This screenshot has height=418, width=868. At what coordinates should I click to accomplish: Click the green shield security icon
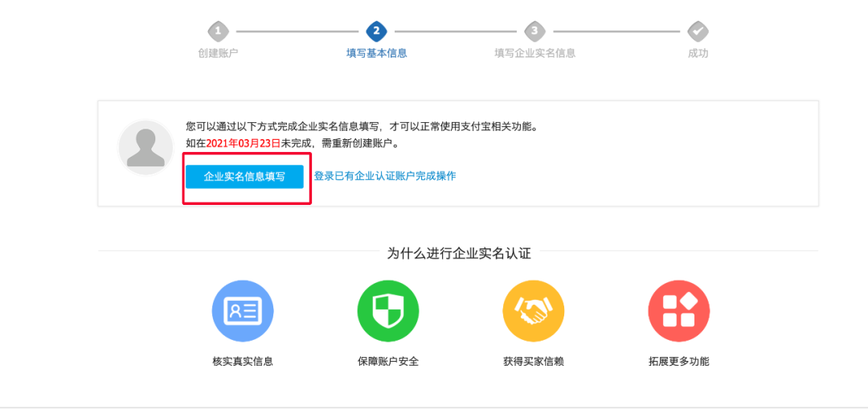388,311
